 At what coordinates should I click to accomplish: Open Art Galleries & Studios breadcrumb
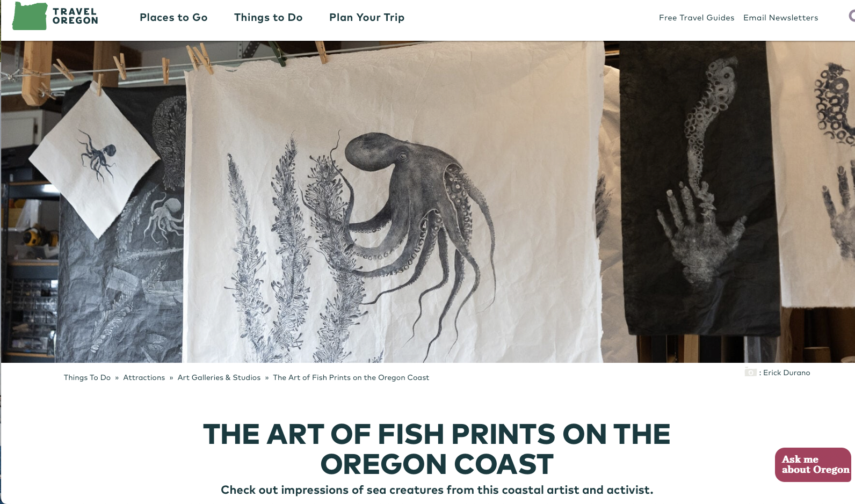pyautogui.click(x=219, y=377)
